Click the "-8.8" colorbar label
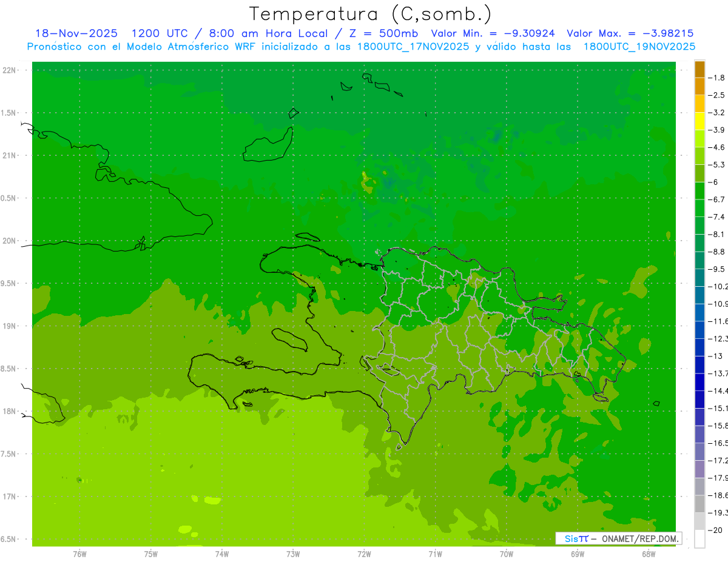Image resolution: width=728 pixels, height=562 pixels. pos(716,252)
